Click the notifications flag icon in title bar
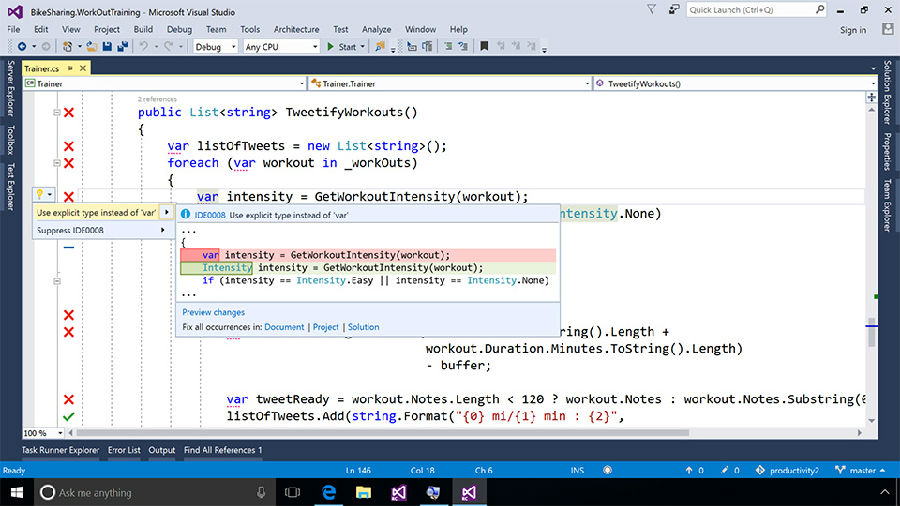This screenshot has height=506, width=900. [651, 9]
